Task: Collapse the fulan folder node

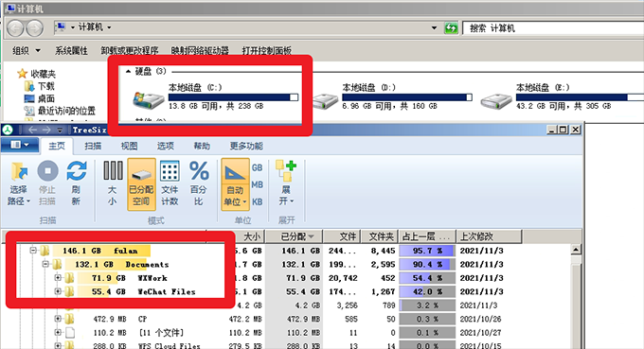Action: coord(33,251)
